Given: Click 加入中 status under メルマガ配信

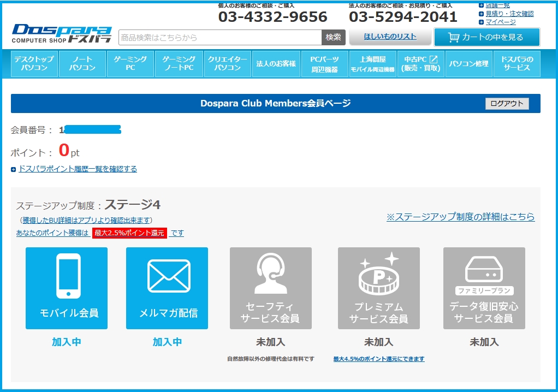Looking at the screenshot, I should 167,342.
